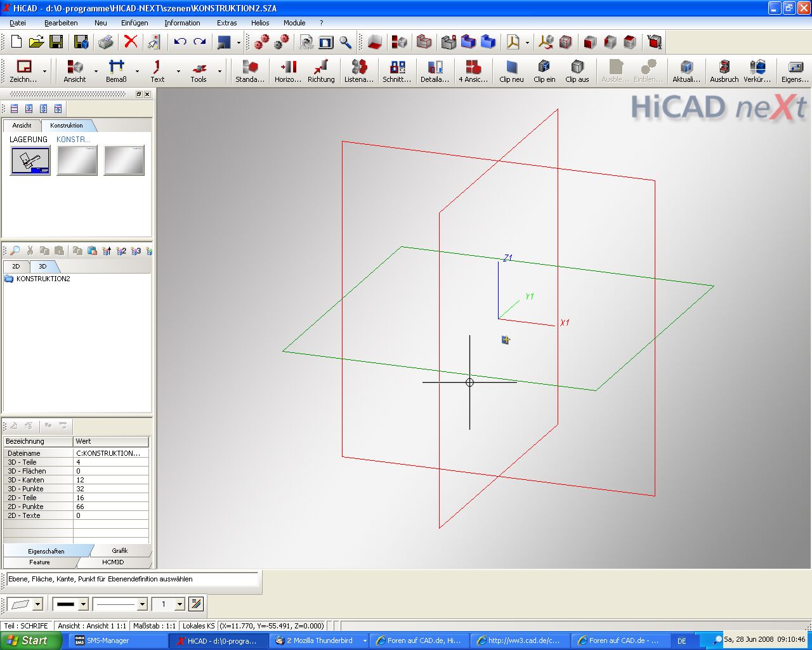The width and height of the screenshot is (812, 650).
Task: Redo the last undone action
Action: click(200, 42)
